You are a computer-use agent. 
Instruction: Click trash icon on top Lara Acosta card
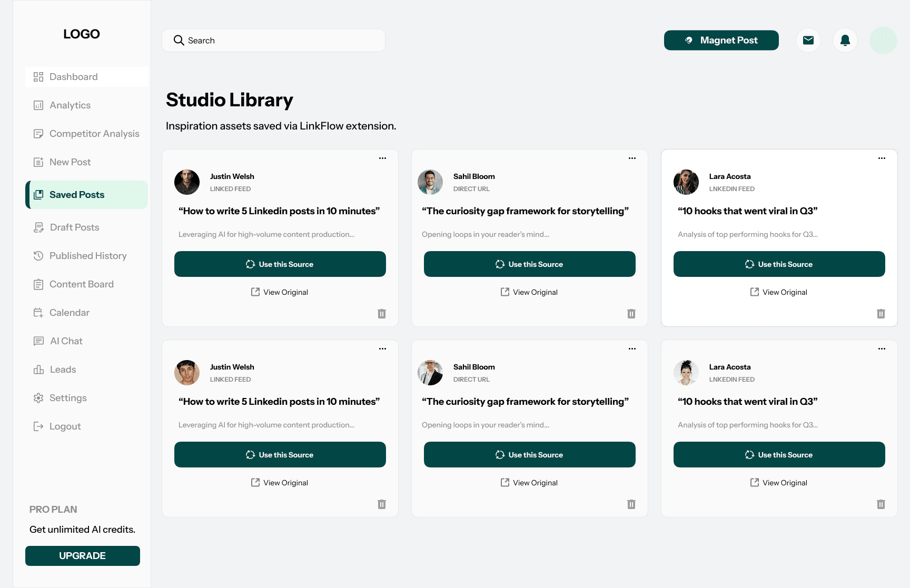[881, 314]
